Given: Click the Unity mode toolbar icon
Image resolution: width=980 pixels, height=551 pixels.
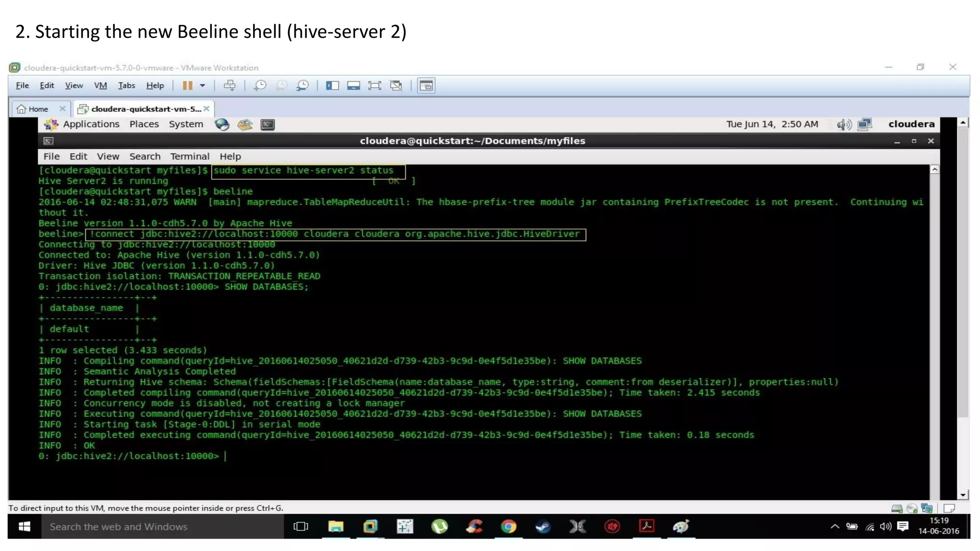Looking at the screenshot, I should tap(396, 86).
